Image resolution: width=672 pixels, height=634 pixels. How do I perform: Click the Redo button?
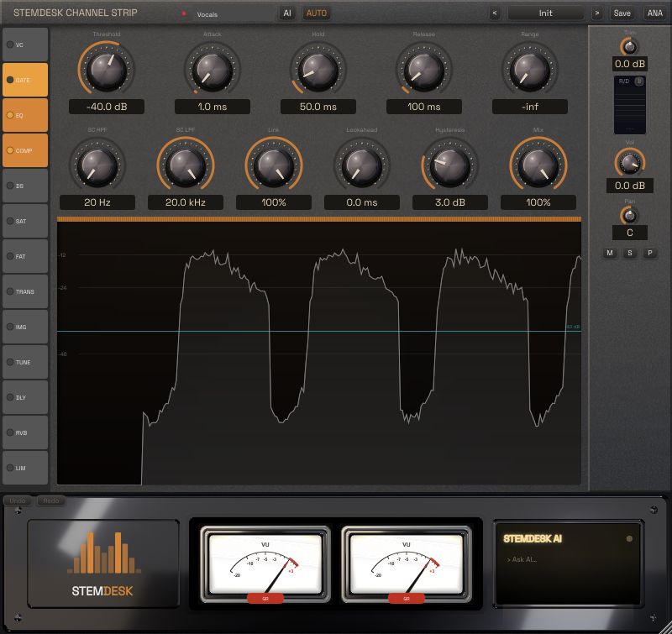click(x=51, y=500)
